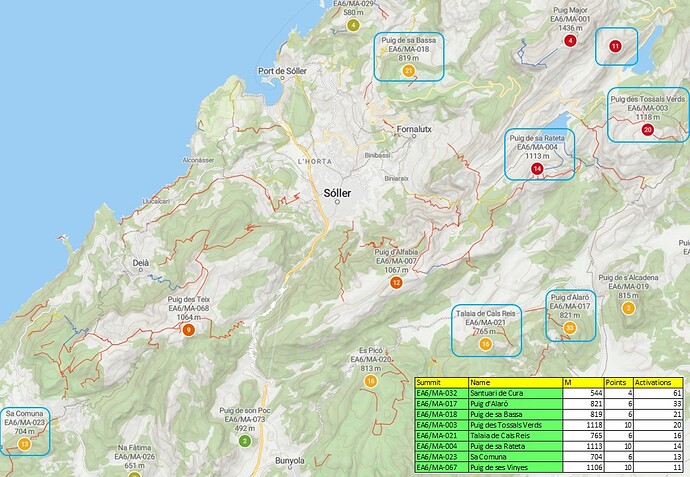690x477 pixels.
Task: Select the EA6/MA-067 cell in the table
Action: (x=442, y=467)
